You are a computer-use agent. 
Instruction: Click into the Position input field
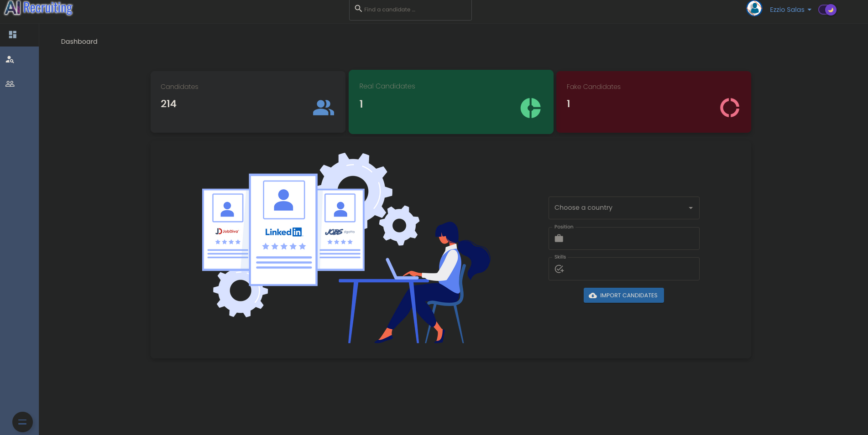click(624, 238)
